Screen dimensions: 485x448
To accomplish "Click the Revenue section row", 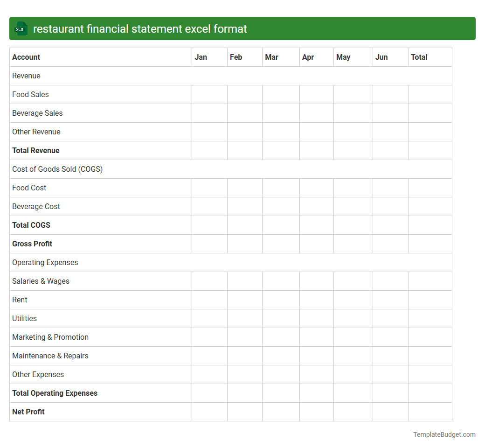I will click(26, 76).
